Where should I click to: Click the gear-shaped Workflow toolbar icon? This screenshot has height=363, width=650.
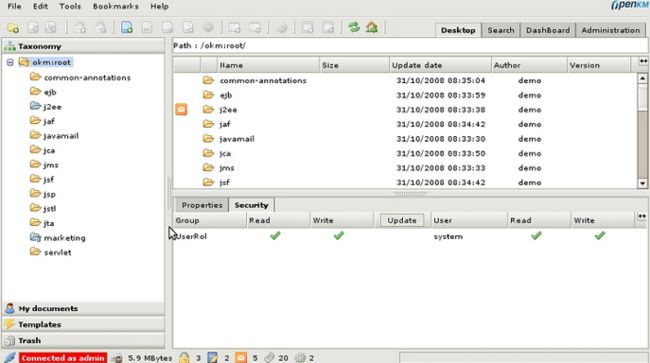click(281, 28)
